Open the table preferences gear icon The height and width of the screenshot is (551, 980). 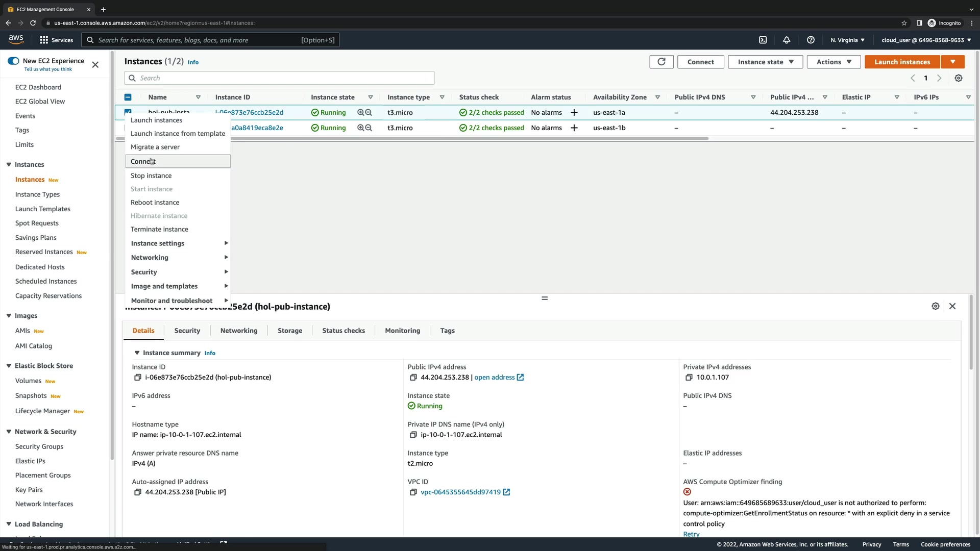pyautogui.click(x=959, y=78)
